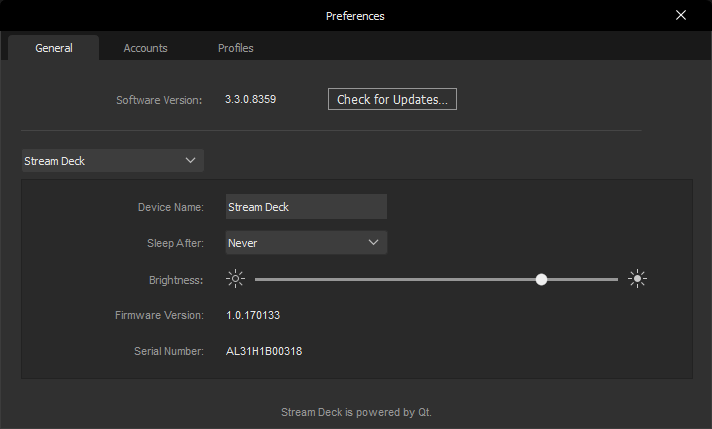Click the Brightness label
Viewport: 712px width, 429px height.
[175, 280]
